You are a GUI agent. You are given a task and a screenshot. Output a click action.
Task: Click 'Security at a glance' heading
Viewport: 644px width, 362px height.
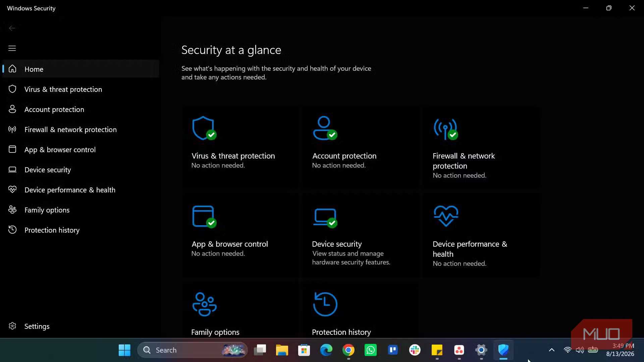tap(231, 50)
